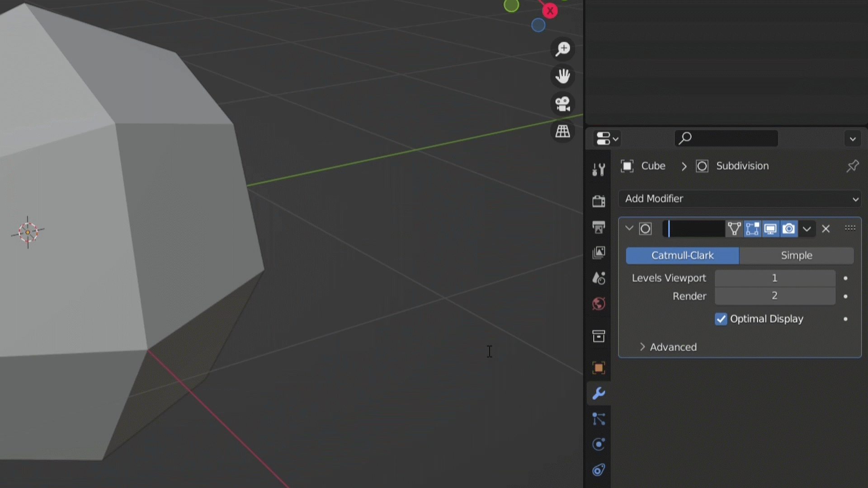Open the Tool properties tab

tap(599, 169)
